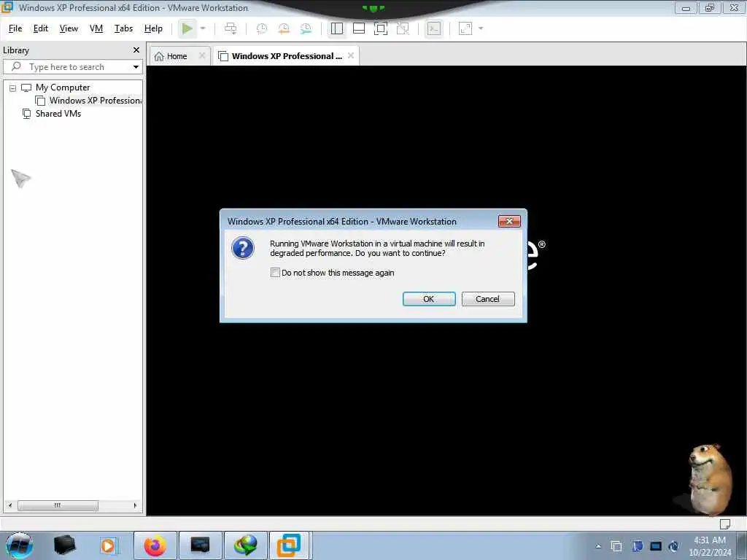
Task: Click the Library scrollbar left arrow
Action: pos(10,505)
